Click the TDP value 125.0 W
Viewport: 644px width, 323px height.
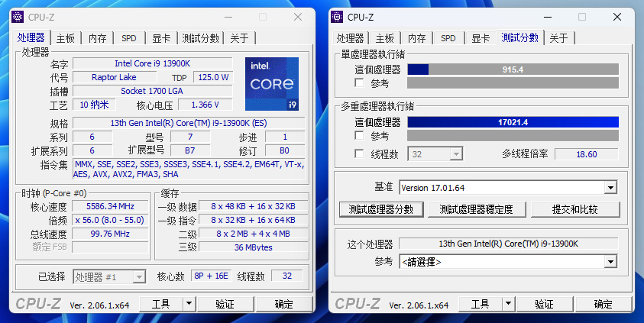pos(214,77)
